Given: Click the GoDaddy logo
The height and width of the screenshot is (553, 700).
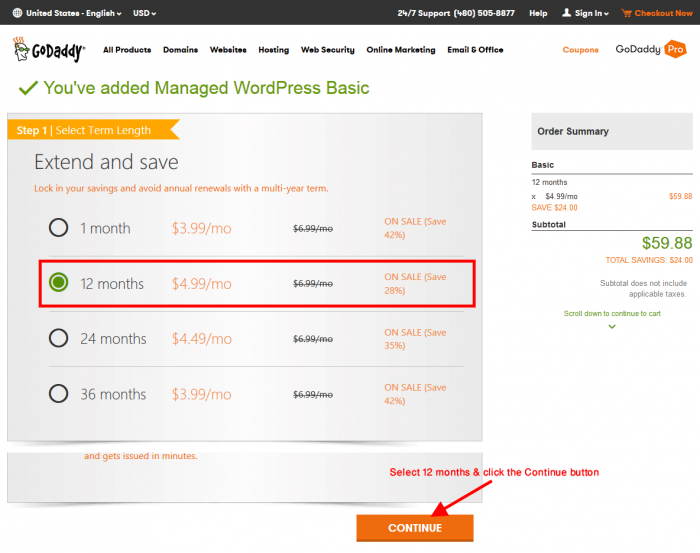Looking at the screenshot, I should coord(49,50).
